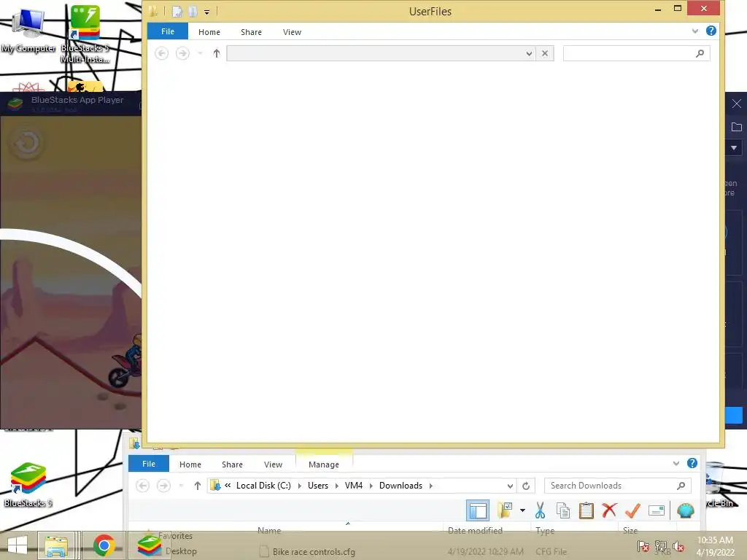This screenshot has height=560, width=747.
Task: Open My Computer desktop icon
Action: (28, 31)
